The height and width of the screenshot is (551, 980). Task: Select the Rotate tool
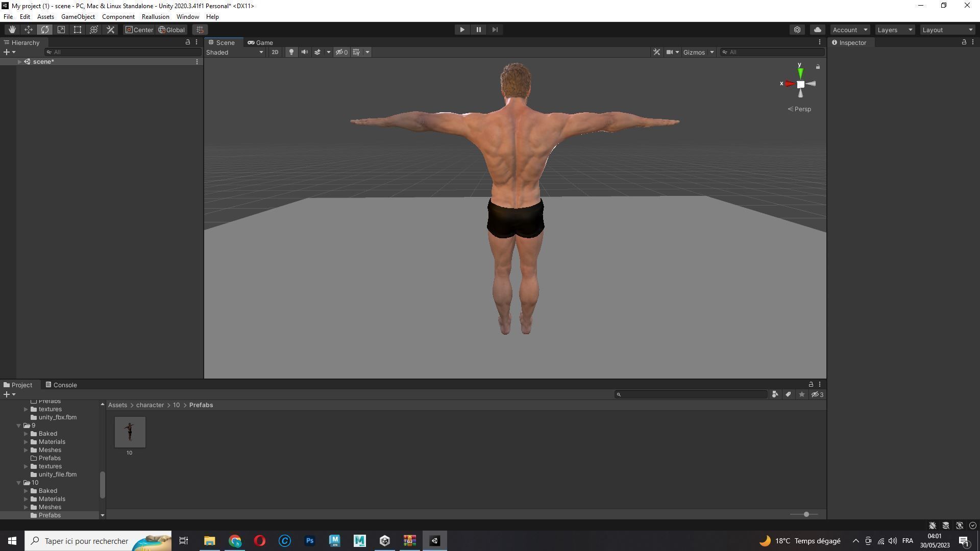click(45, 30)
